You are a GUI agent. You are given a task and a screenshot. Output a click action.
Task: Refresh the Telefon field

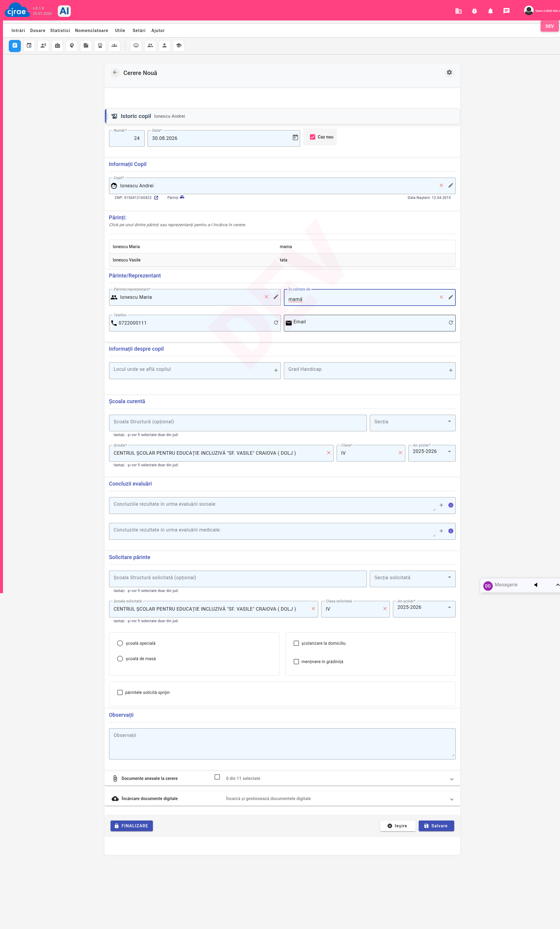point(276,323)
